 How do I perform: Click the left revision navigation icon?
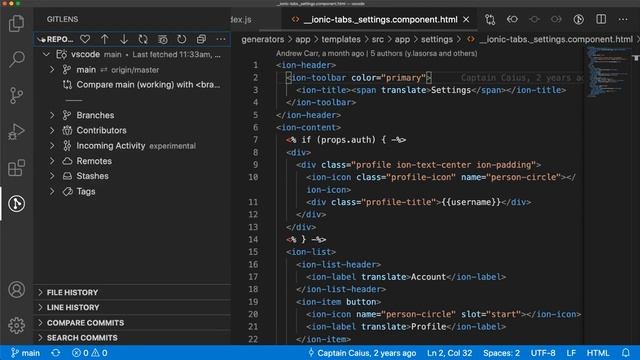[x=512, y=19]
